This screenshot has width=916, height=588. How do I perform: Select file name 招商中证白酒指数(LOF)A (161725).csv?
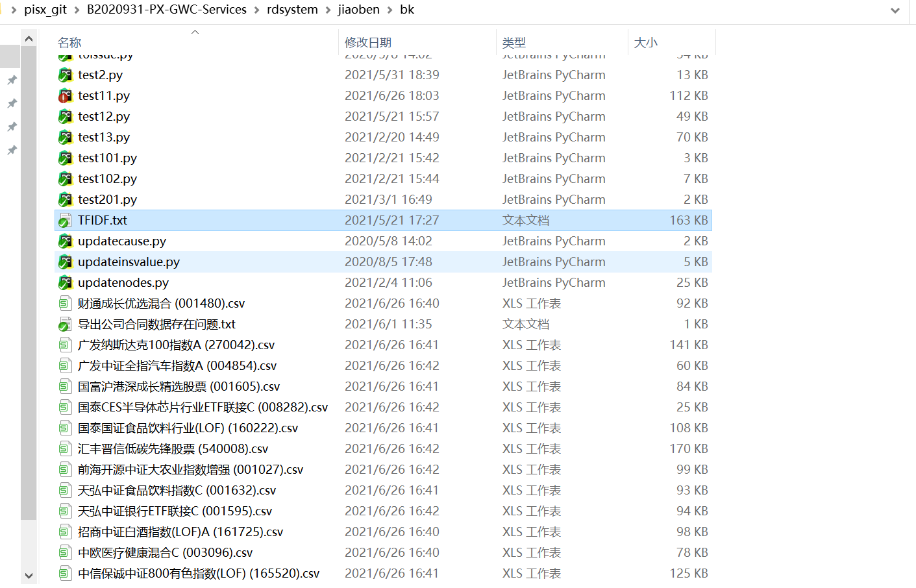pos(180,532)
